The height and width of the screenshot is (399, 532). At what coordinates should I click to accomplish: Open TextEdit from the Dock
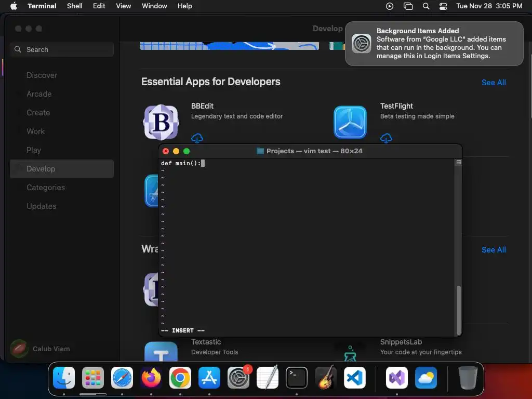[x=268, y=378]
